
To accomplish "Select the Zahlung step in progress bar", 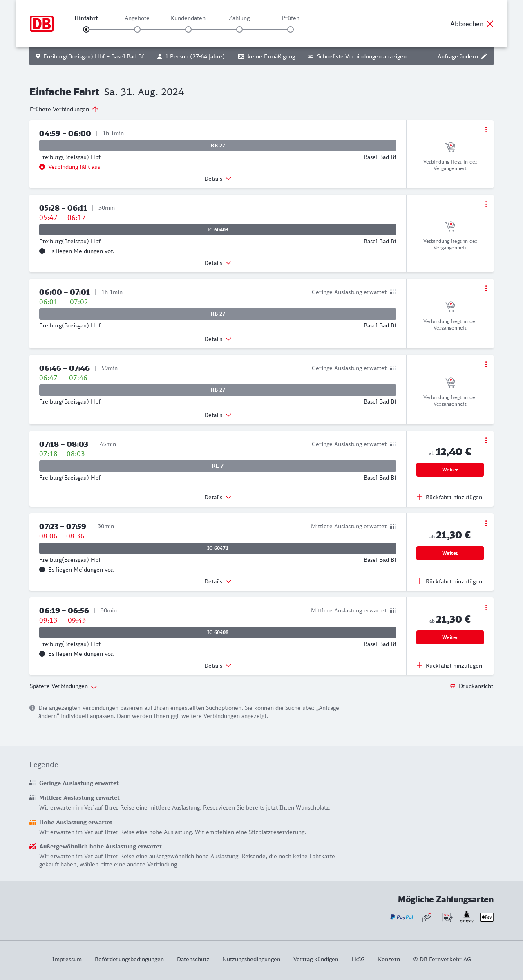I will click(239, 29).
